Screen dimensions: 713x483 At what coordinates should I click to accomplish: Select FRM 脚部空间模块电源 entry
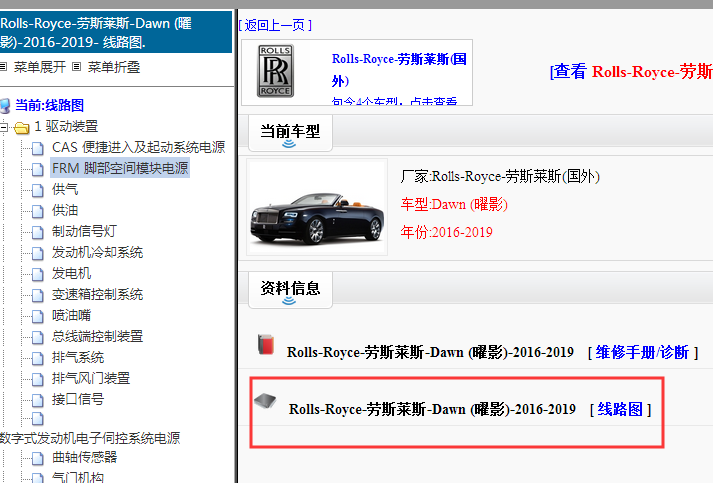pyautogui.click(x=120, y=168)
